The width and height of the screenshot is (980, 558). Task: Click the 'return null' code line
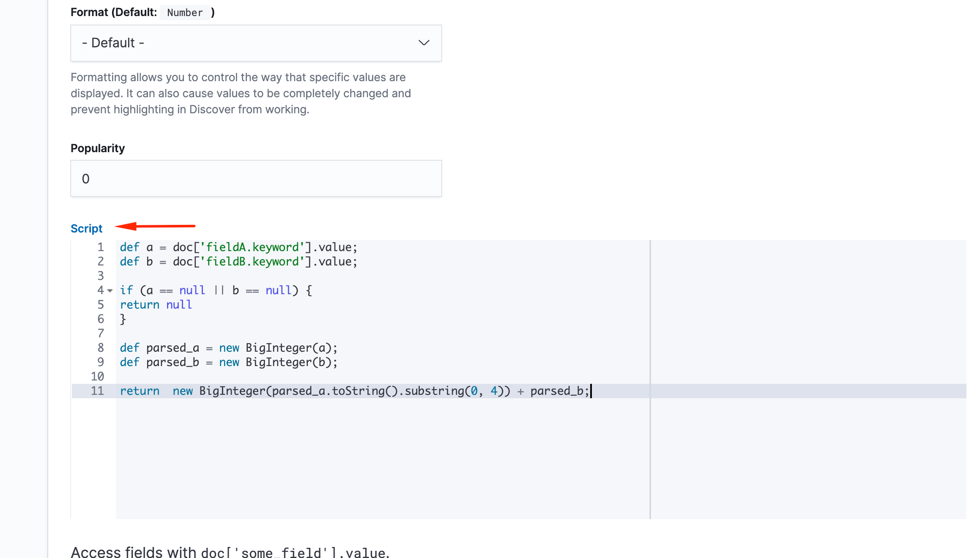tap(156, 305)
